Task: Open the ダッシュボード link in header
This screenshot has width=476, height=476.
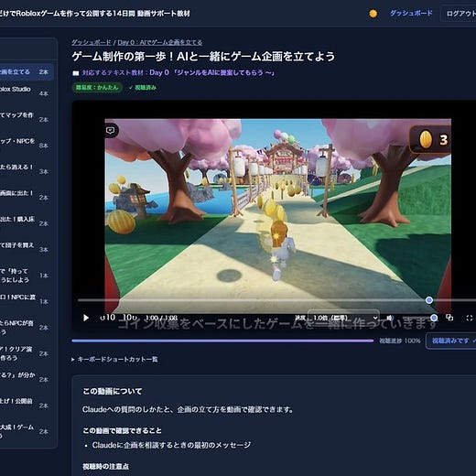Action: click(x=411, y=14)
